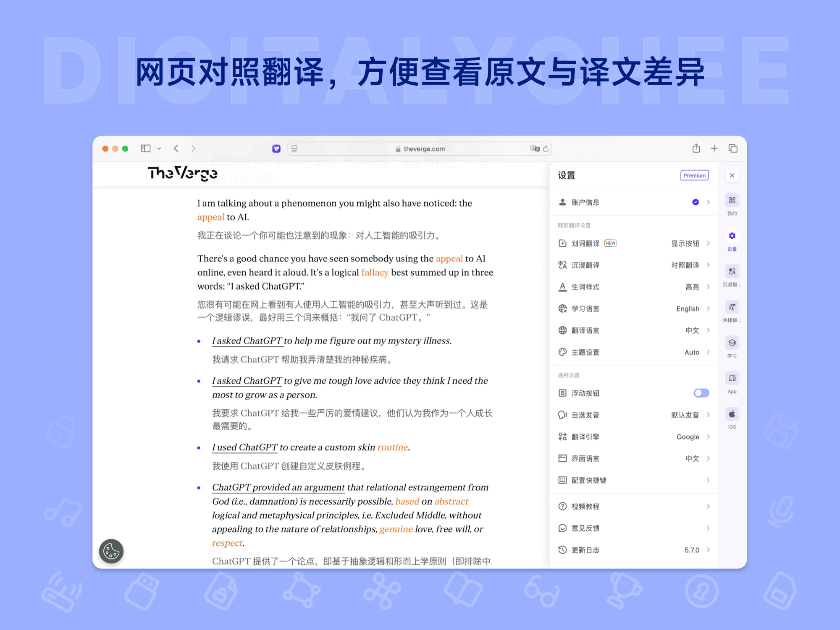
Task: Toggle Safari sidebar visibility button
Action: [146, 149]
